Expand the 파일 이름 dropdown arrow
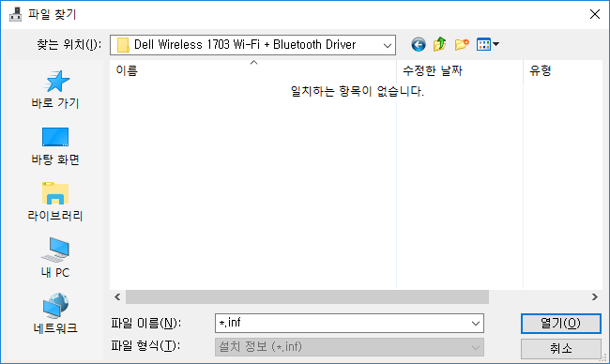 (x=476, y=324)
